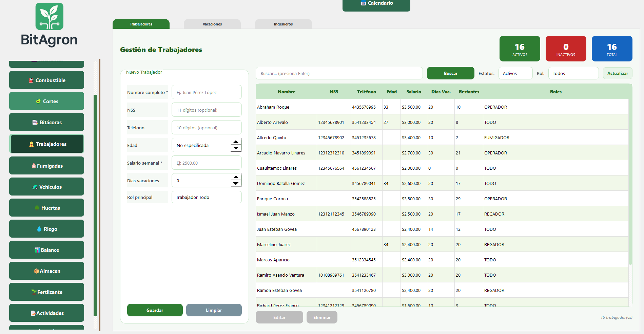Open the Riego water-drop item
644x334 pixels.
(46, 229)
